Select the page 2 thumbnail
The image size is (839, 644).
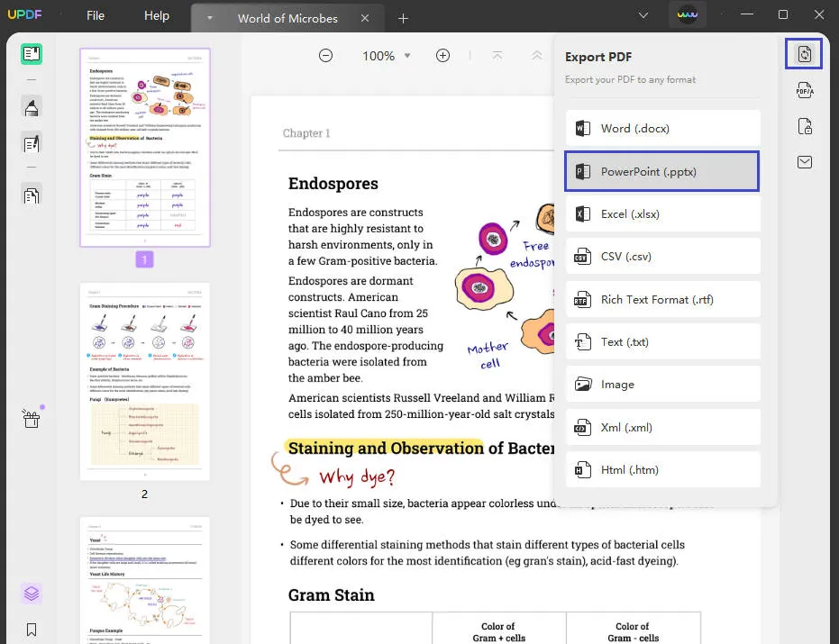pyautogui.click(x=144, y=378)
